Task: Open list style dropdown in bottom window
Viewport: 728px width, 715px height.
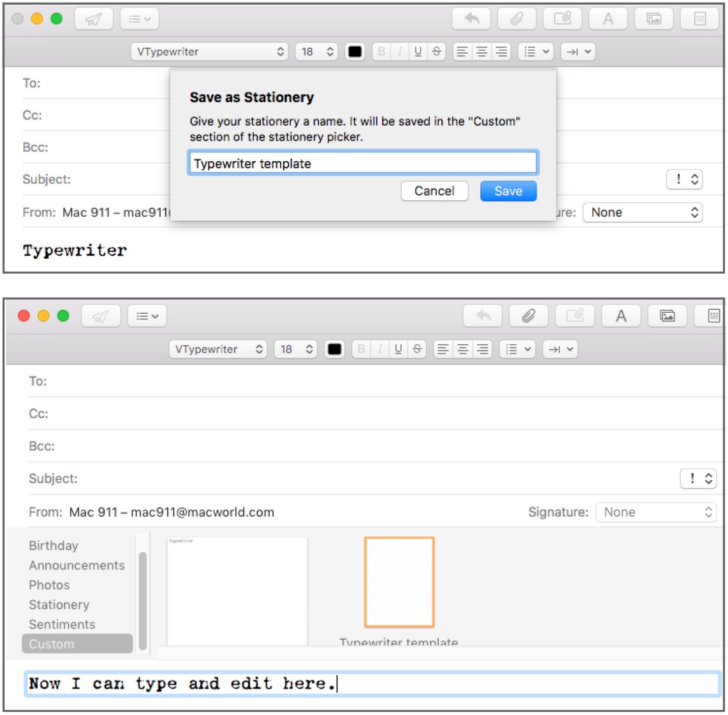Action: point(518,349)
